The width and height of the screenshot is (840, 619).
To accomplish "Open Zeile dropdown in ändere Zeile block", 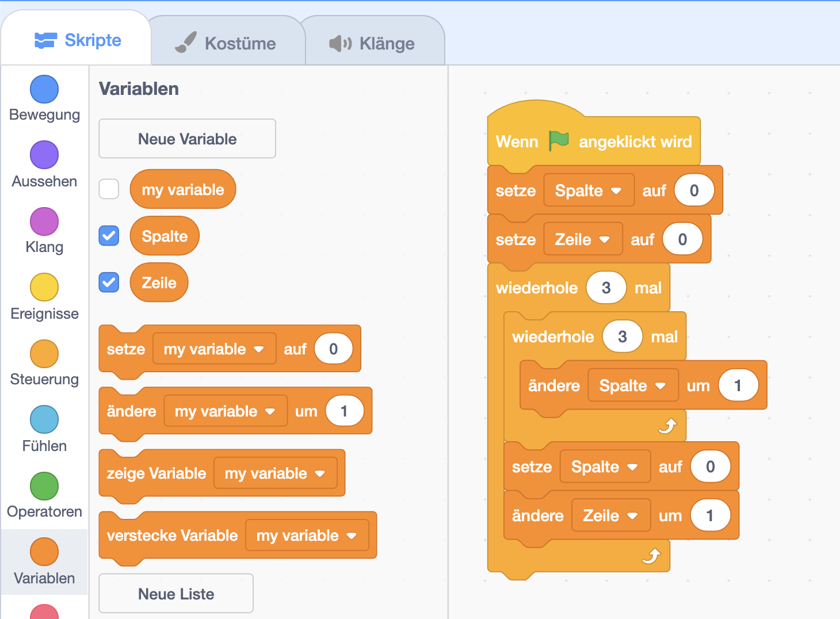I will pos(611,515).
